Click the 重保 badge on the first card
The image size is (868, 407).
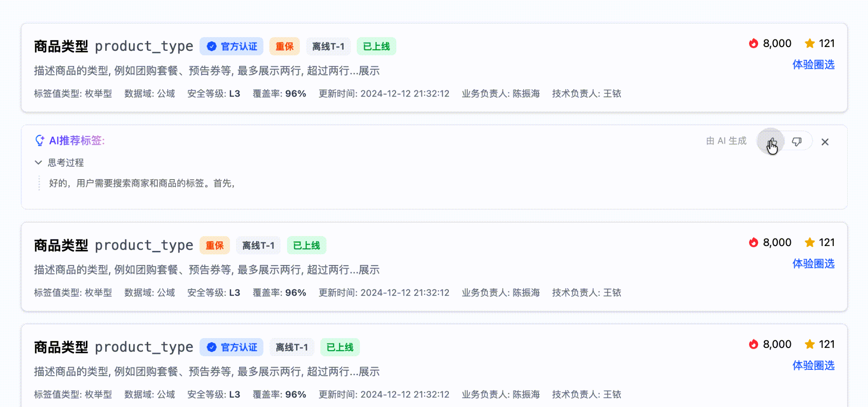click(x=284, y=46)
